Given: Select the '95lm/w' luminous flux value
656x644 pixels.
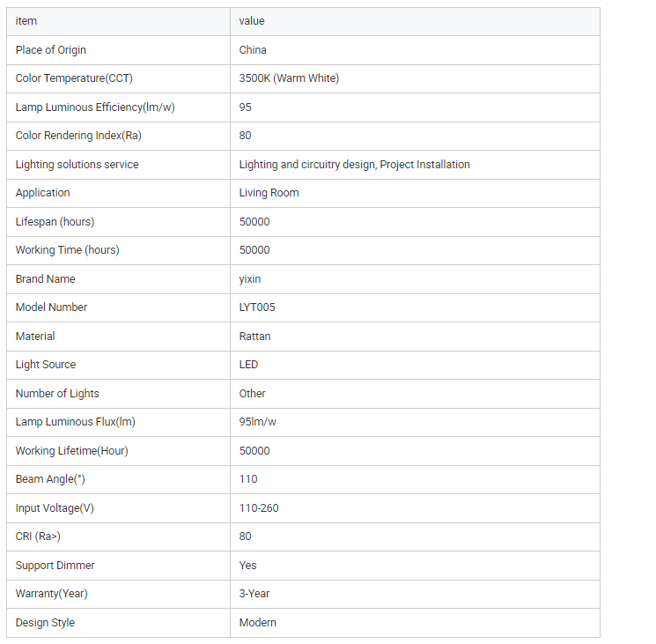Looking at the screenshot, I should tap(258, 422).
